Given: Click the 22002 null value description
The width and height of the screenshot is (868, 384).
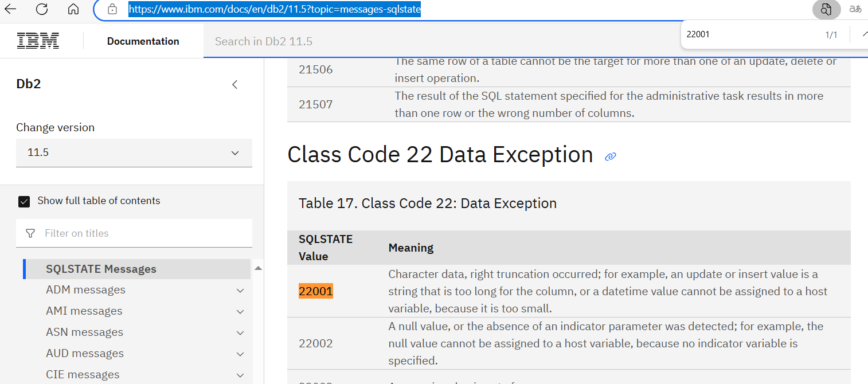Looking at the screenshot, I should coord(606,343).
